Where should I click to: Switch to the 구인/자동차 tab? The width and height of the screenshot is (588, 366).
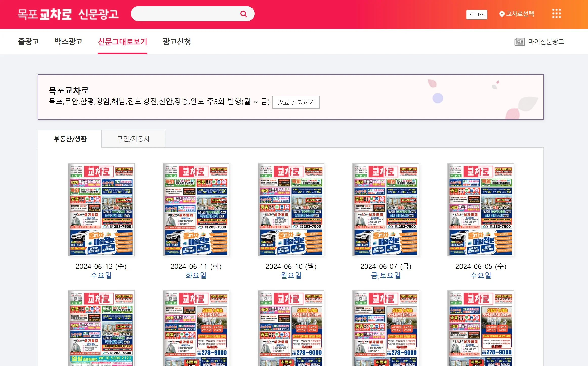pyautogui.click(x=133, y=139)
